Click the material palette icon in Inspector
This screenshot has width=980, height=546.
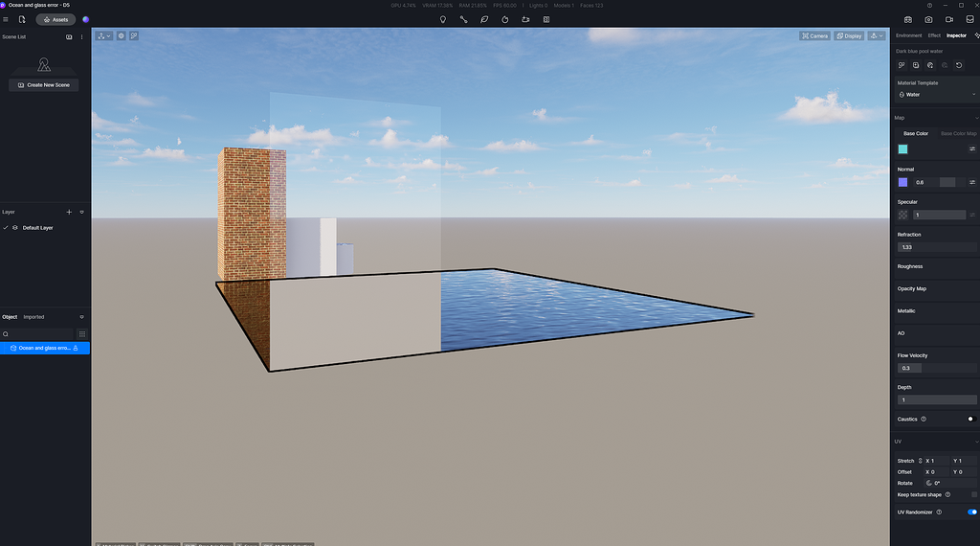pyautogui.click(x=930, y=65)
